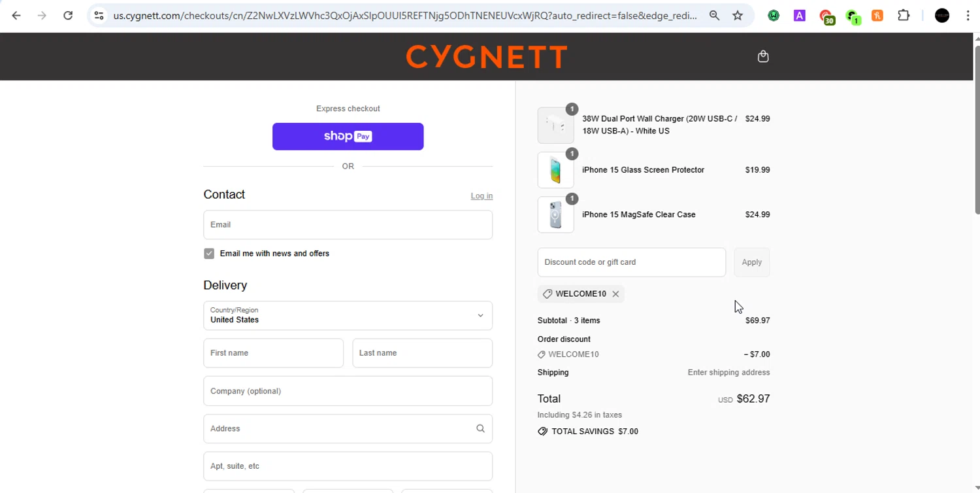The height and width of the screenshot is (493, 980).
Task: View site information icon in address bar
Action: click(x=99, y=15)
